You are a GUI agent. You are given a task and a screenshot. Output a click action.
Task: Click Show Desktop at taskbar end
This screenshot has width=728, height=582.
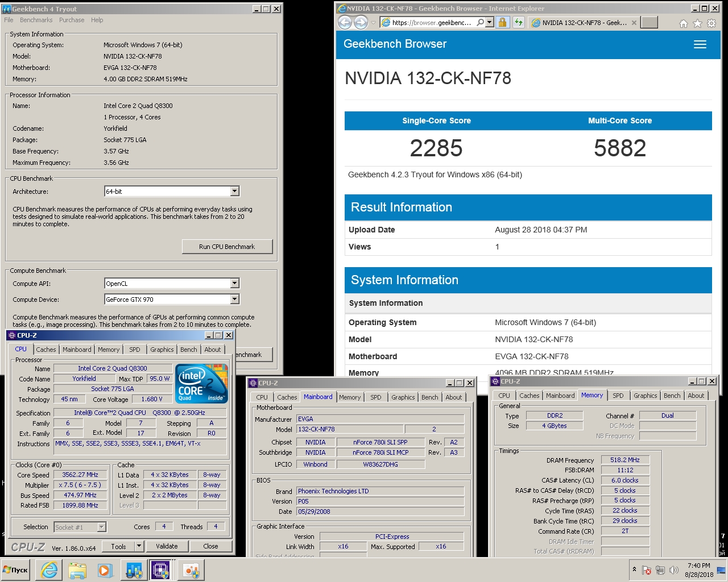(721, 570)
